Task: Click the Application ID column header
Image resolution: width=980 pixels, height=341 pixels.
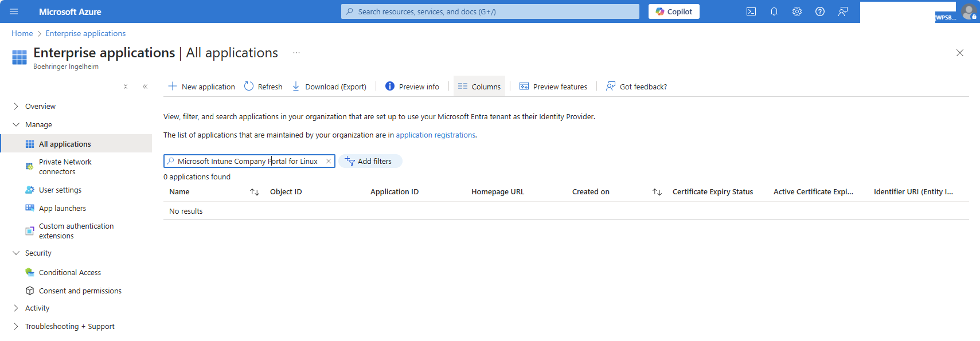Action: point(395,192)
